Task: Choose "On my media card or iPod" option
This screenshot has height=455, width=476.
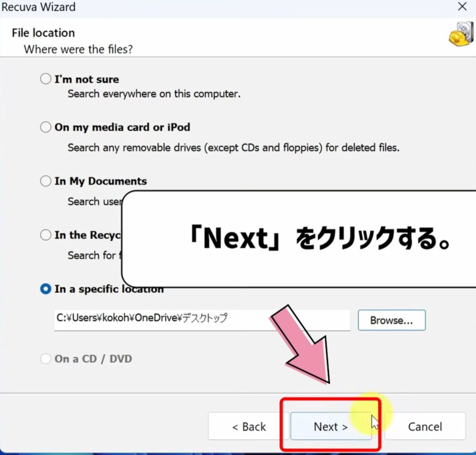Action: (x=46, y=127)
